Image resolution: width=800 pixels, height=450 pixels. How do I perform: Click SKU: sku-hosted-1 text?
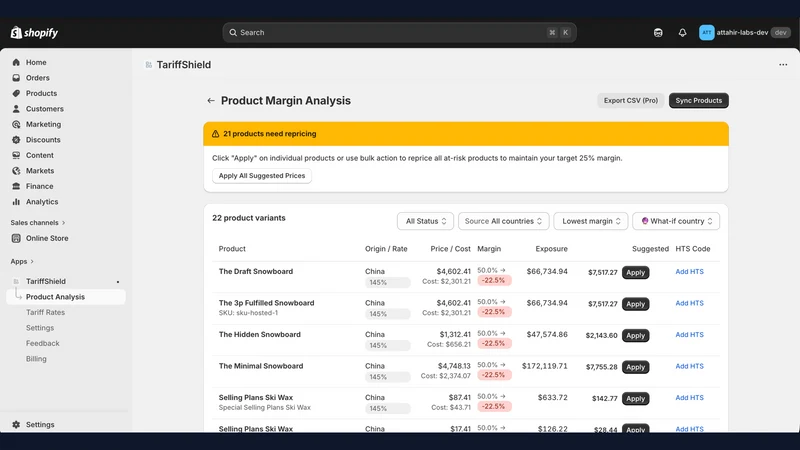[x=248, y=313]
